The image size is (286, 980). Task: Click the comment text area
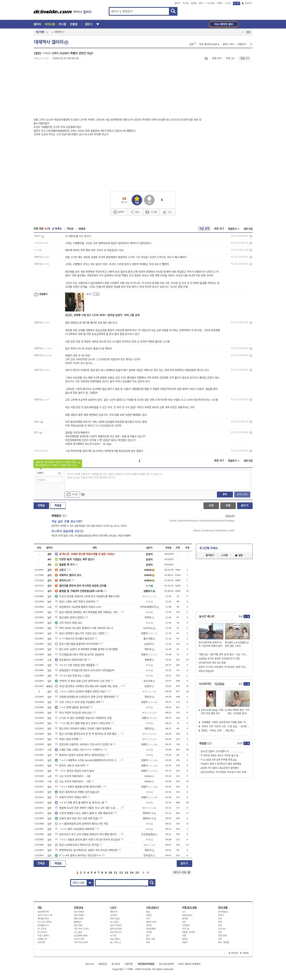157,480
